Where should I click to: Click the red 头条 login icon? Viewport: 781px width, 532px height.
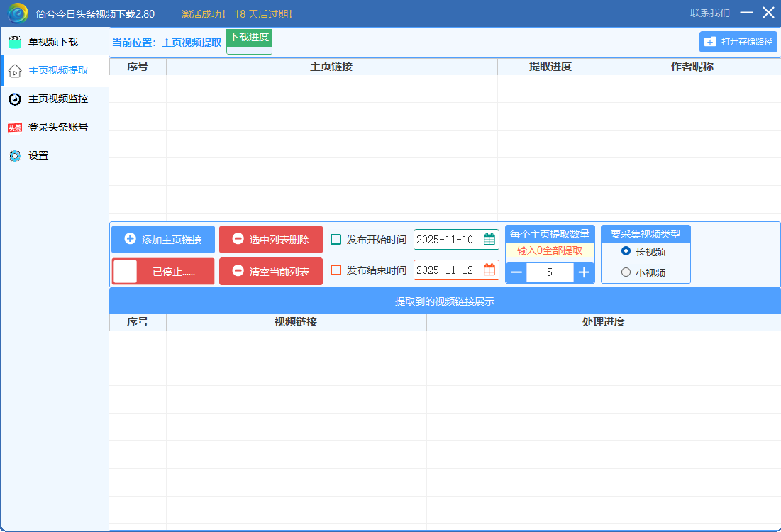click(15, 128)
